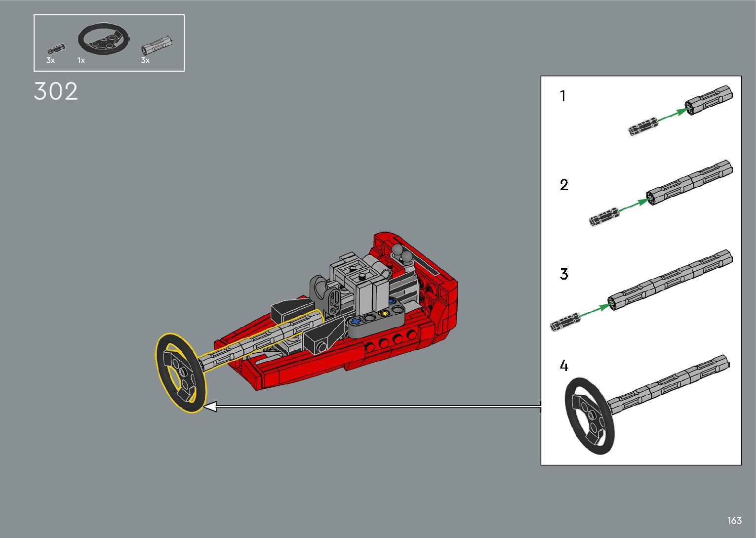The image size is (756, 538).
Task: Click the green arrow in sub-step 2
Action: pos(633,205)
